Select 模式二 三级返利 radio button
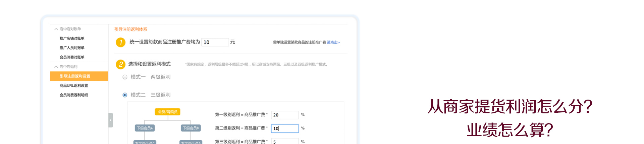Viewport: 644px width, 144px height. tap(125, 95)
